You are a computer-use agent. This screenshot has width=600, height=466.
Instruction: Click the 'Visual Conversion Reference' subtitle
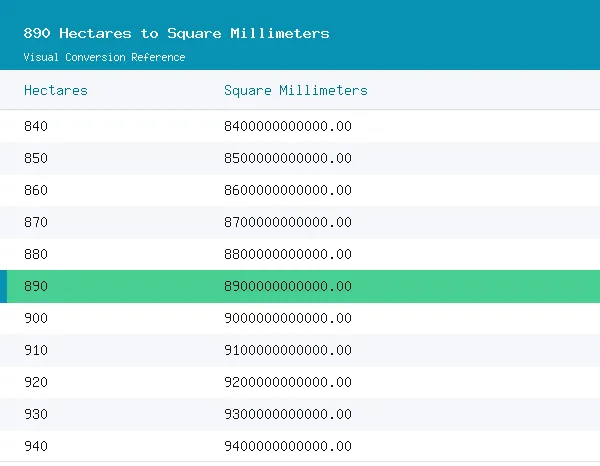(x=104, y=57)
